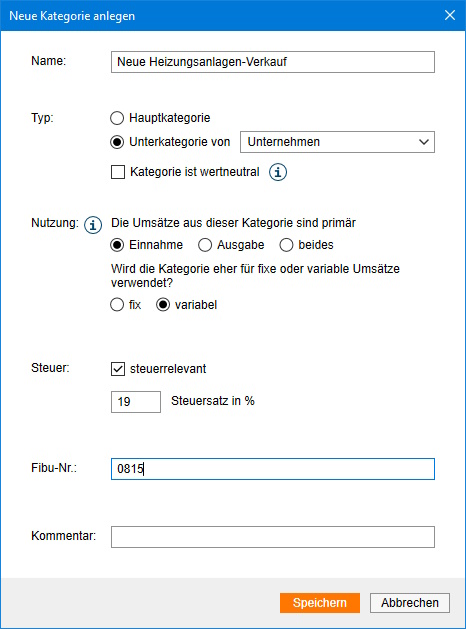The width and height of the screenshot is (466, 629).
Task: Click the info icon beside Nutzung label
Action: click(93, 225)
